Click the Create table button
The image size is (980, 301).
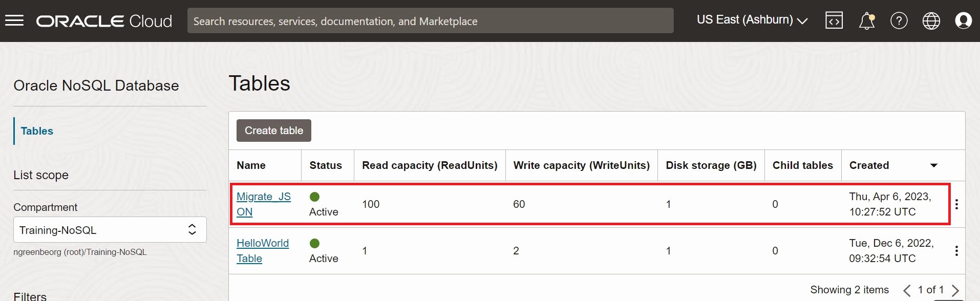click(x=274, y=131)
